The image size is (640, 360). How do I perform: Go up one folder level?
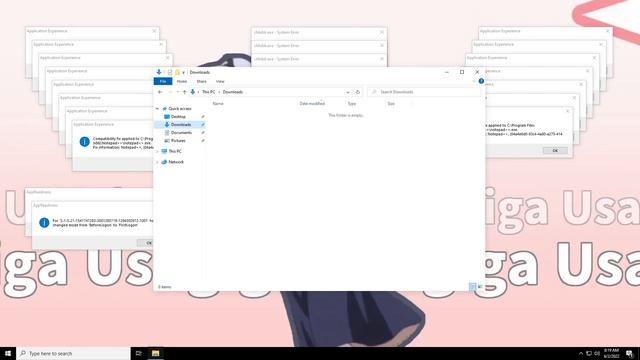[184, 92]
